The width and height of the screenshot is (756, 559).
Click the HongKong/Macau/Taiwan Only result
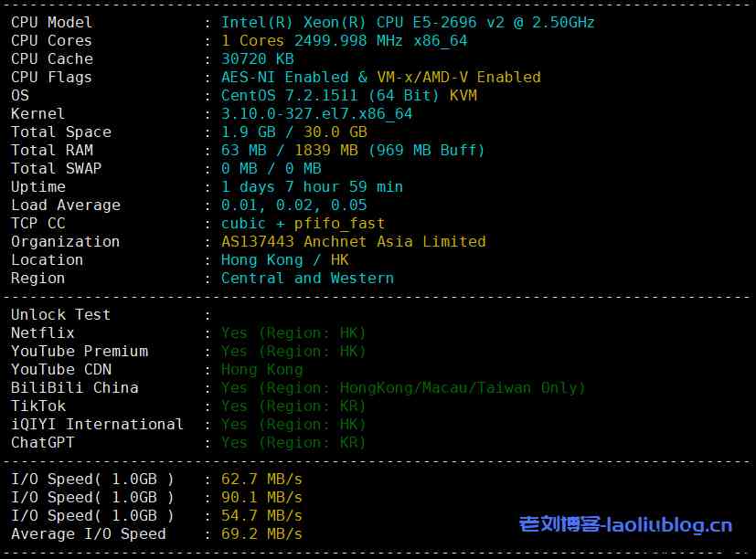pos(403,389)
